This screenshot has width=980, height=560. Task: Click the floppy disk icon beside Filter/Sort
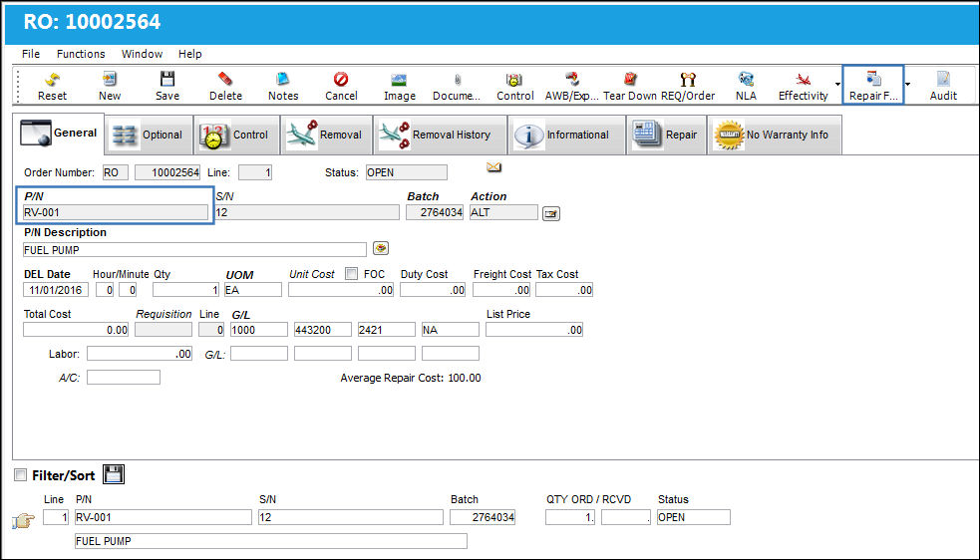[114, 474]
